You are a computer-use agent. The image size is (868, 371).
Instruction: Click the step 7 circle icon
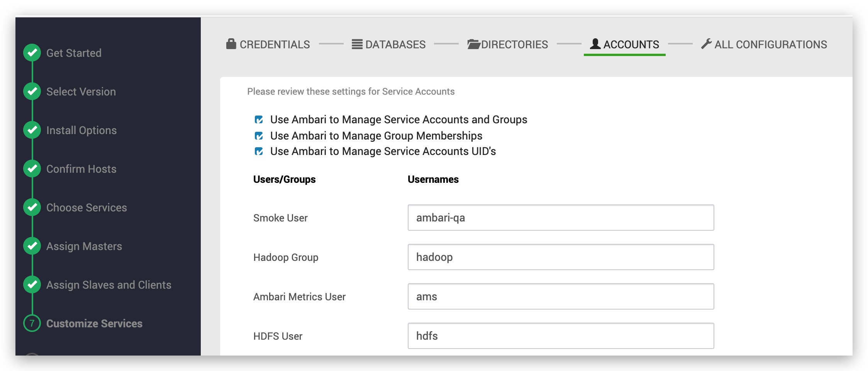pos(32,323)
